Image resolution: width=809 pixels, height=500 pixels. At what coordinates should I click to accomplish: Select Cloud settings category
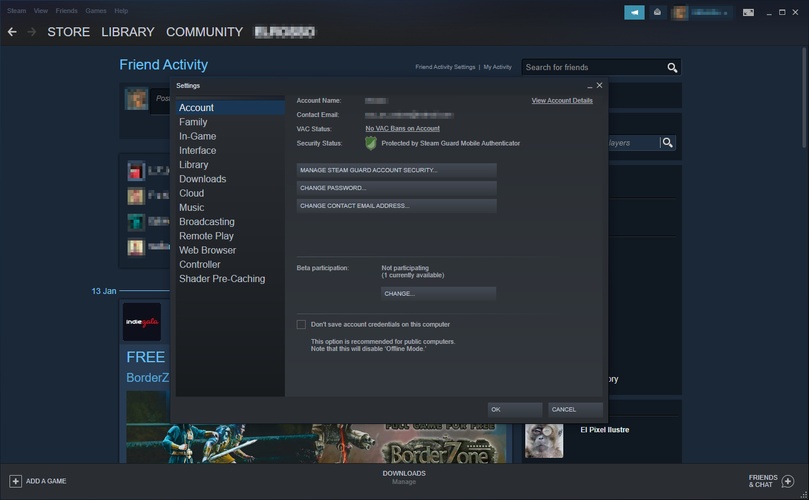(230, 193)
